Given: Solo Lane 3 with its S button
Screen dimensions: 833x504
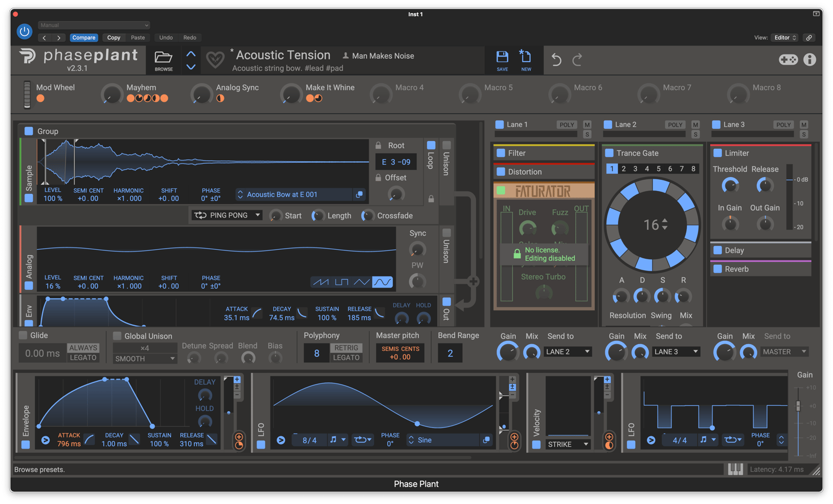Looking at the screenshot, I should tap(804, 134).
